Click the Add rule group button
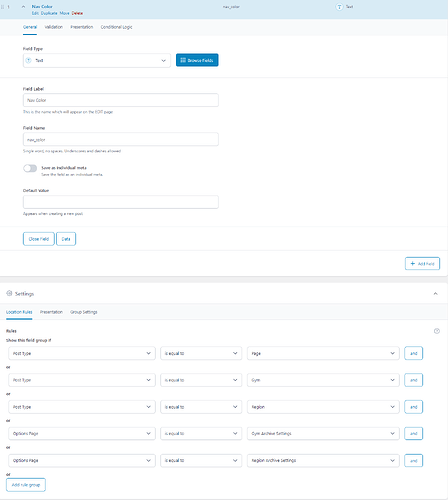Screen dimensions: 448x500 (26, 485)
